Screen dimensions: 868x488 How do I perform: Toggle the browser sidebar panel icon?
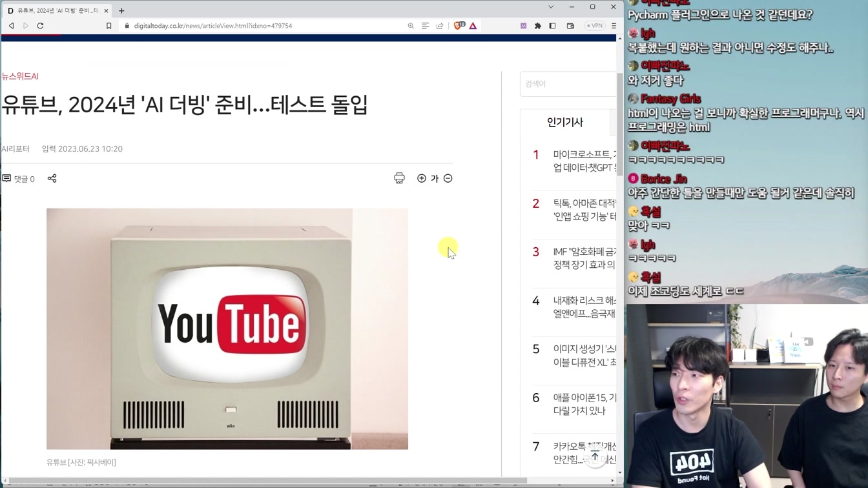point(552,26)
